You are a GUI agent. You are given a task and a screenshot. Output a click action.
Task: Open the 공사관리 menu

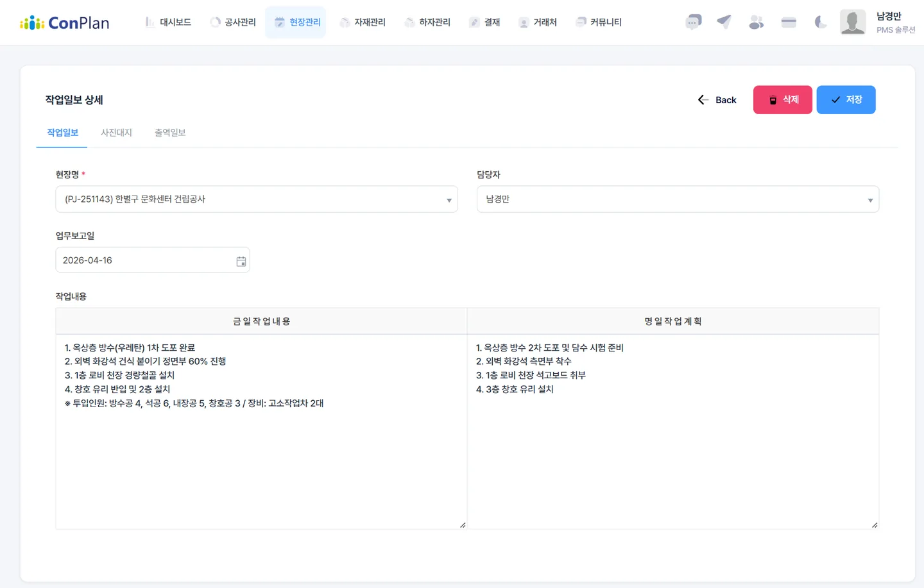[x=233, y=22]
